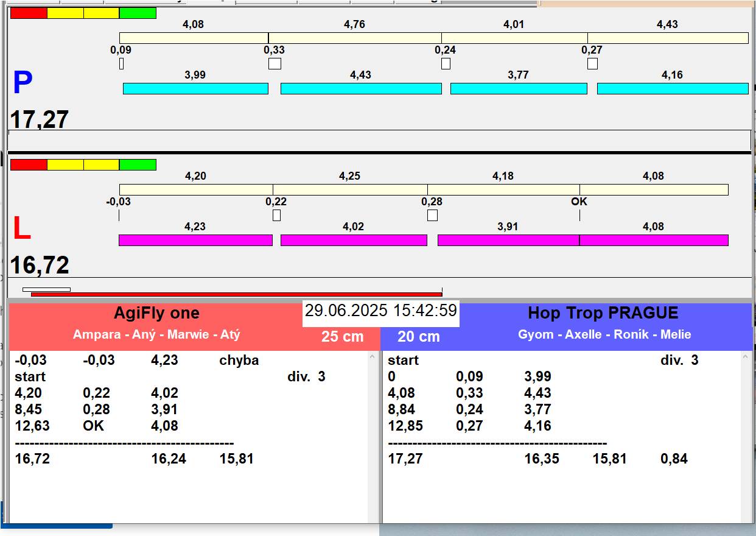This screenshot has width=756, height=536.
Task: Select the cyan bar labeled 3,77
Action: tap(519, 88)
